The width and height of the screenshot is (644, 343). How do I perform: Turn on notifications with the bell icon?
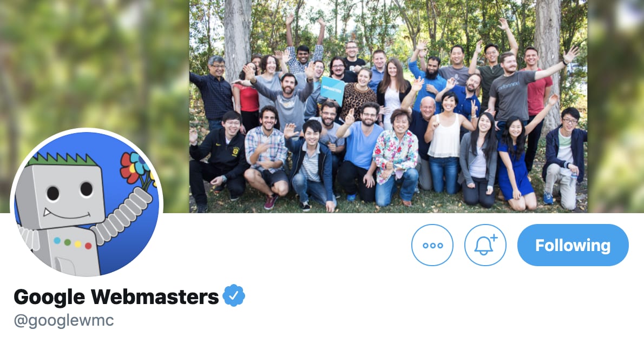coord(485,245)
